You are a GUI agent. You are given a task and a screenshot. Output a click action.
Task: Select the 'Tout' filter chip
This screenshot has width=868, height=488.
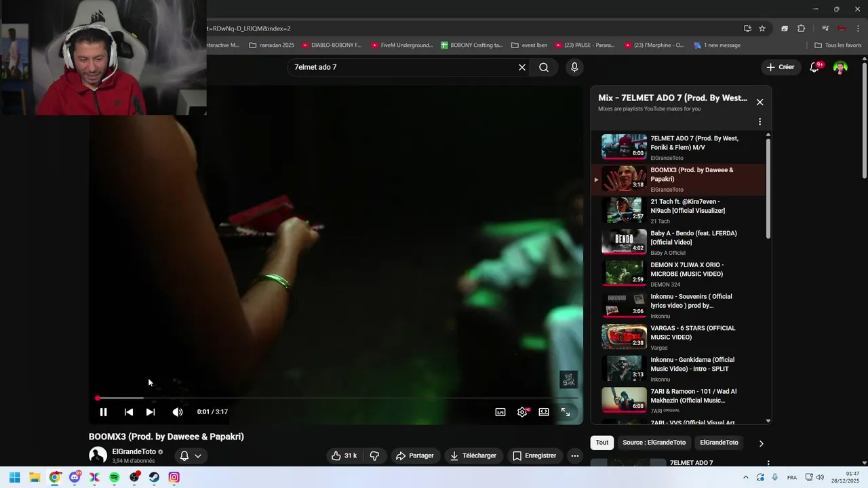tap(602, 443)
